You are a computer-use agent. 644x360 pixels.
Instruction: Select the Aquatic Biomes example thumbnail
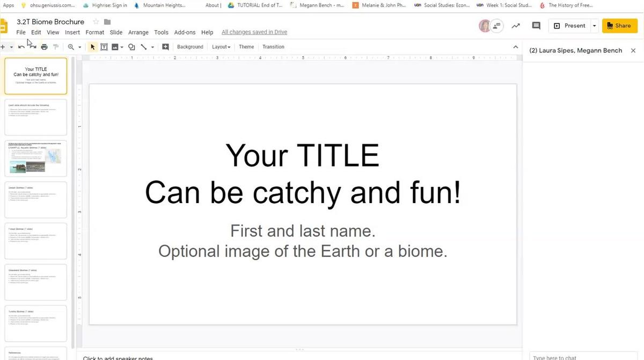click(36, 159)
